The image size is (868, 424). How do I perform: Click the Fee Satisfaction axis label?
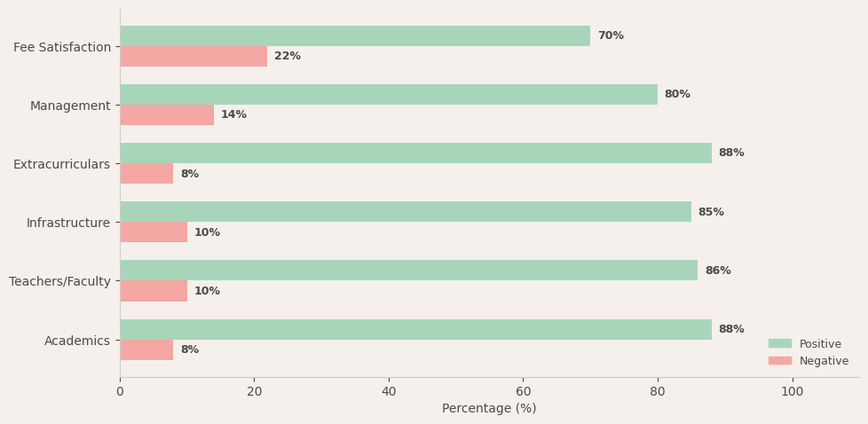(x=62, y=47)
